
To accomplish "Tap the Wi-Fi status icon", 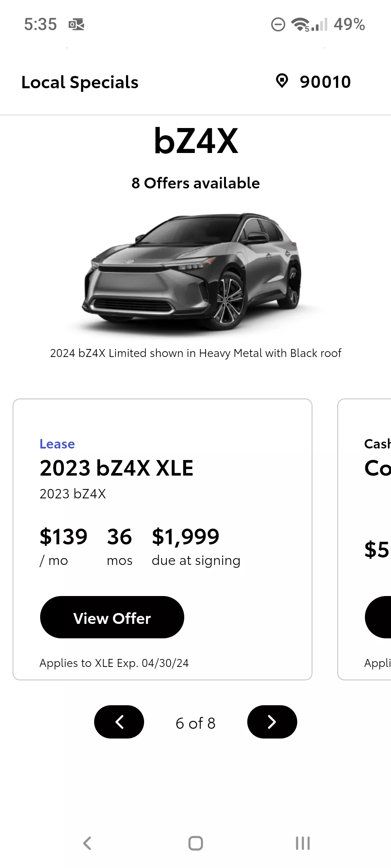I will click(300, 24).
